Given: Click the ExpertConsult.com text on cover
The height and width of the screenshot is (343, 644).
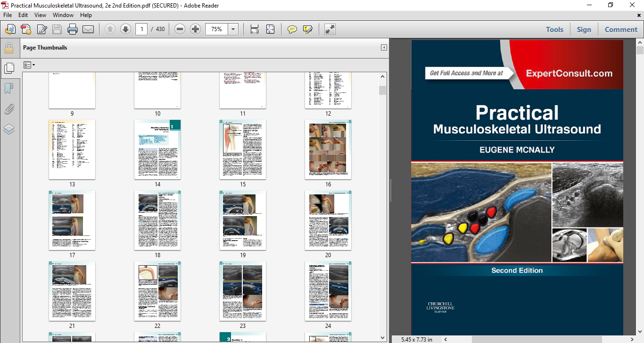Looking at the screenshot, I should (x=569, y=73).
